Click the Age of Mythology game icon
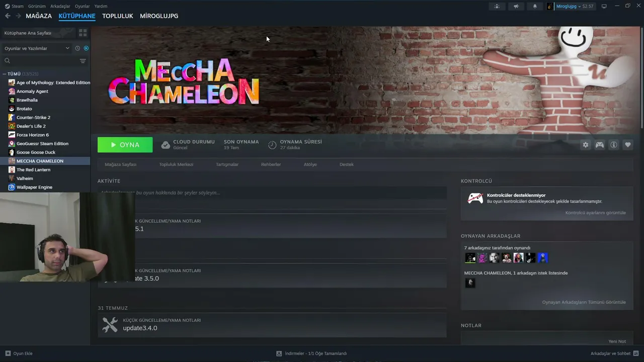Screen dimensions: 644x362 tap(12, 82)
